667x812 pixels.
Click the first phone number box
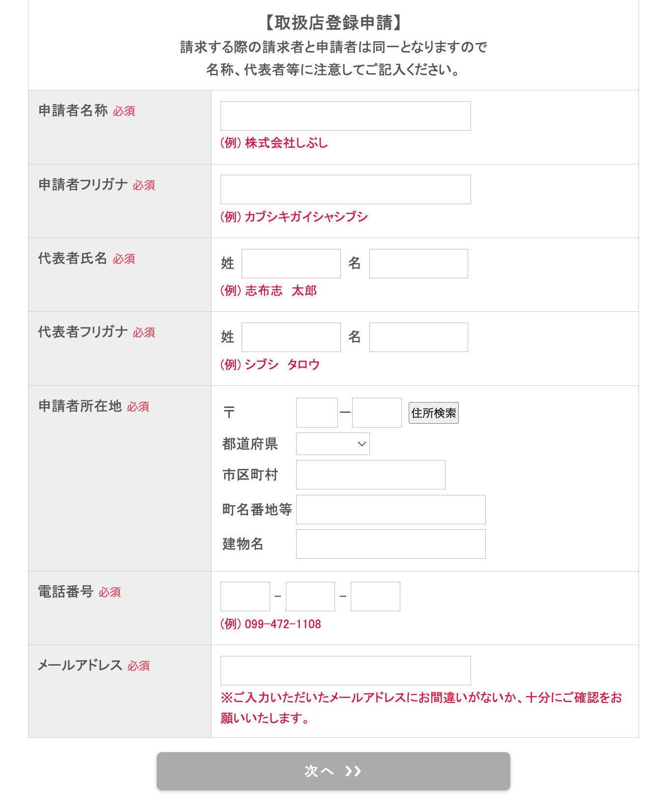click(x=245, y=596)
